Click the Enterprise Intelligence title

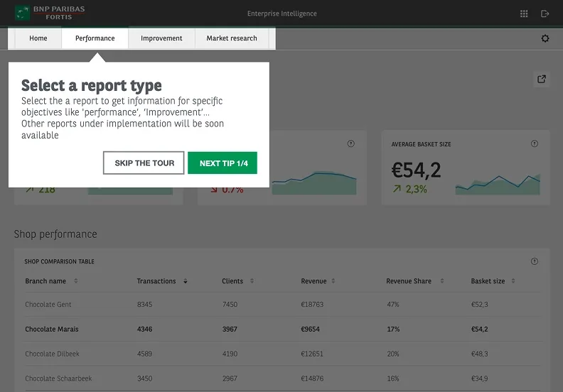282,13
